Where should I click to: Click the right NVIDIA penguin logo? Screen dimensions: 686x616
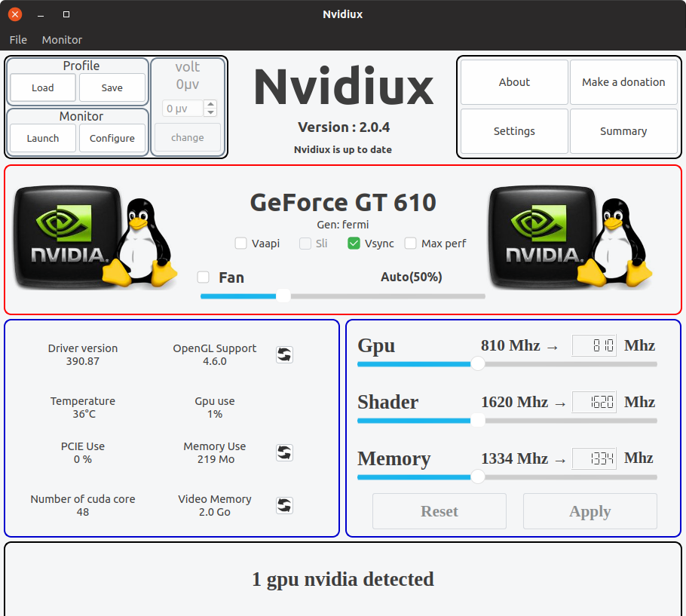[x=571, y=237]
